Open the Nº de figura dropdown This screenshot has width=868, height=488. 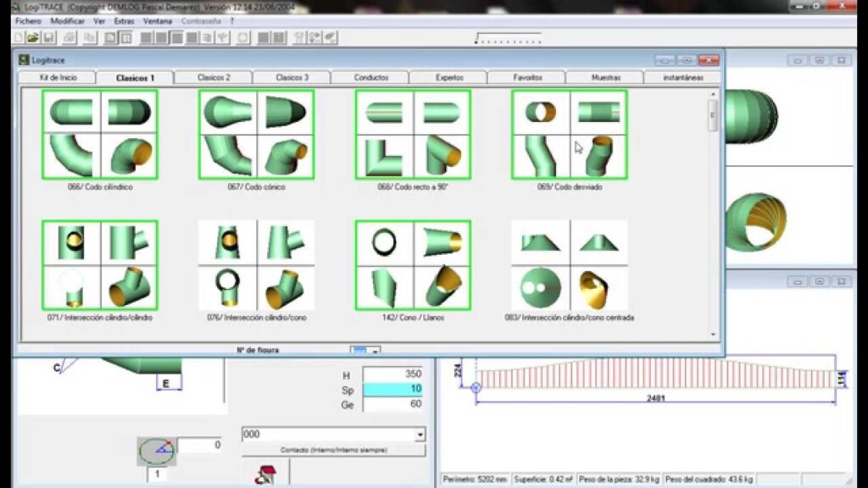tap(376, 351)
